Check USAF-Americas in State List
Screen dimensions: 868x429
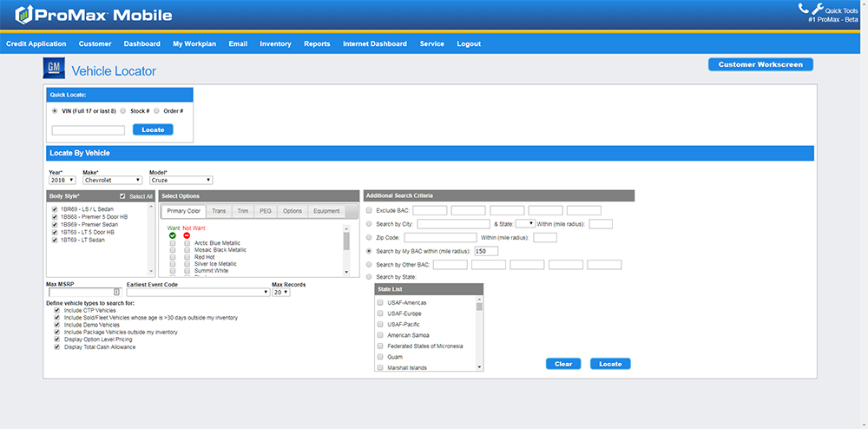[x=380, y=303]
